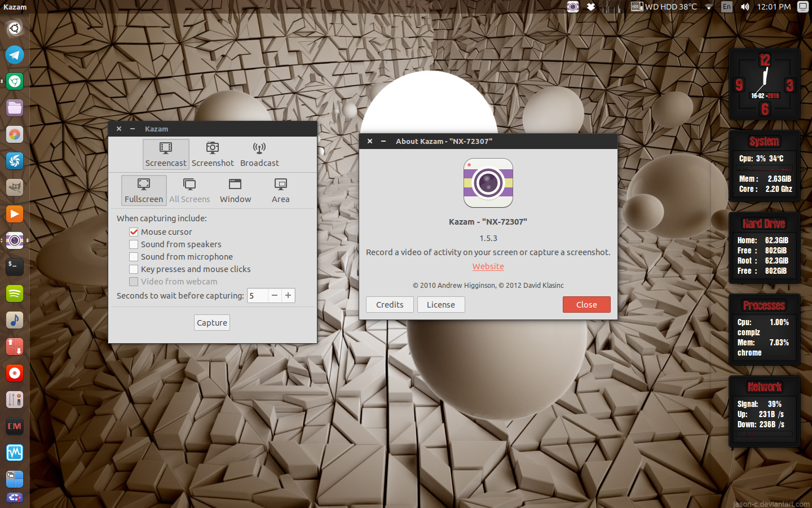This screenshot has height=508, width=812.
Task: Open GIMP from the dock
Action: [x=15, y=187]
